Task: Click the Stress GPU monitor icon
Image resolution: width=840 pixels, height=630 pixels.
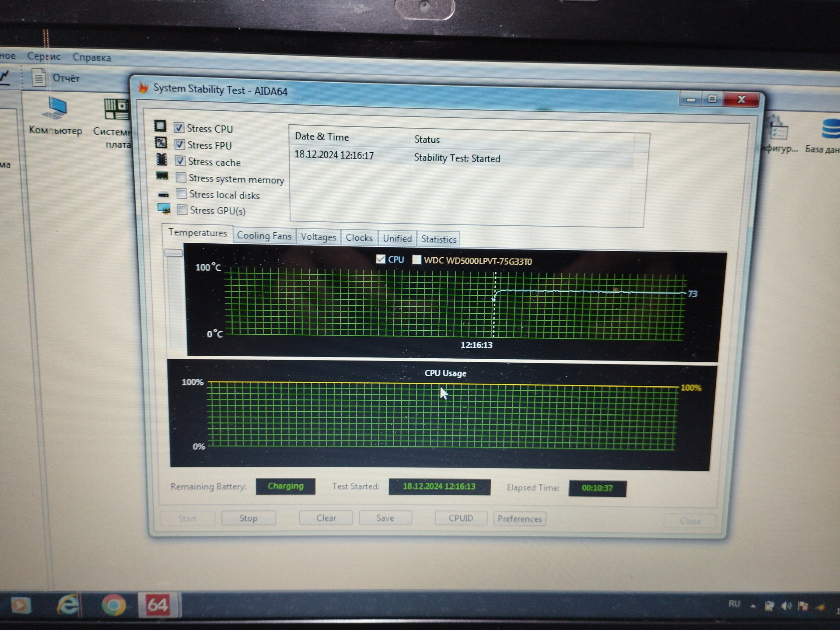Action: (x=164, y=209)
